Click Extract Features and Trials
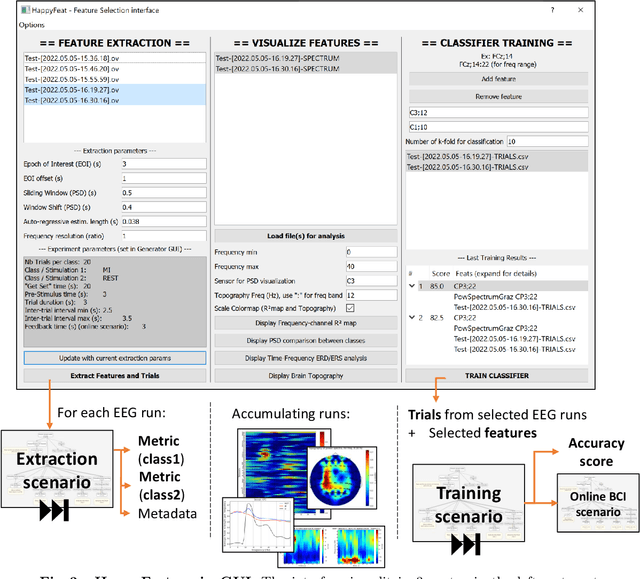Screen dimensions: 640x579 pyautogui.click(x=114, y=375)
